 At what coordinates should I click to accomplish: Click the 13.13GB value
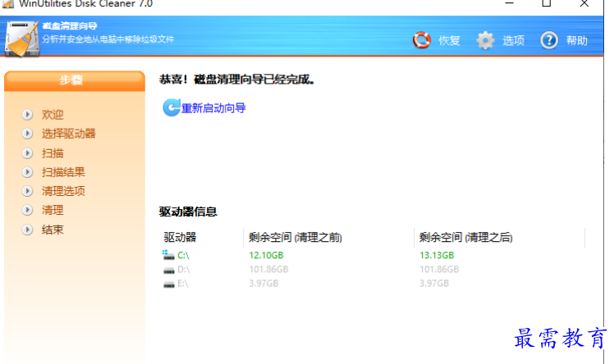pyautogui.click(x=437, y=255)
